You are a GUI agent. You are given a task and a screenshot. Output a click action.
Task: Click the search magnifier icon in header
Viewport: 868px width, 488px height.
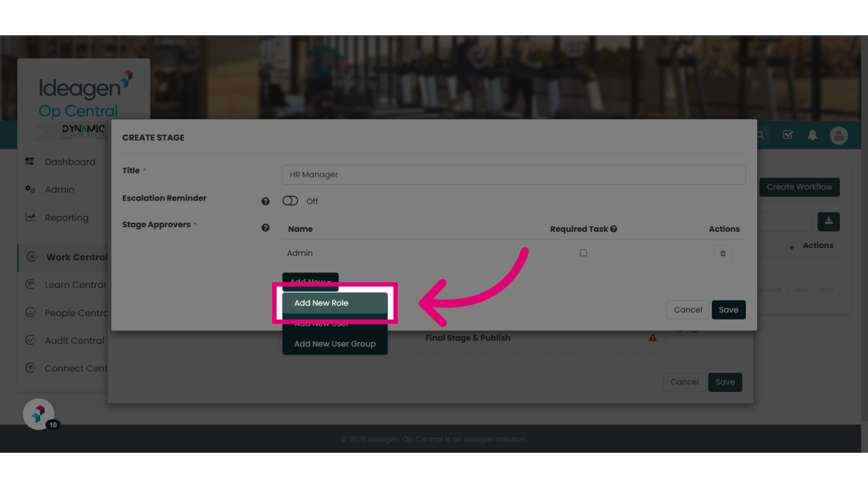761,135
